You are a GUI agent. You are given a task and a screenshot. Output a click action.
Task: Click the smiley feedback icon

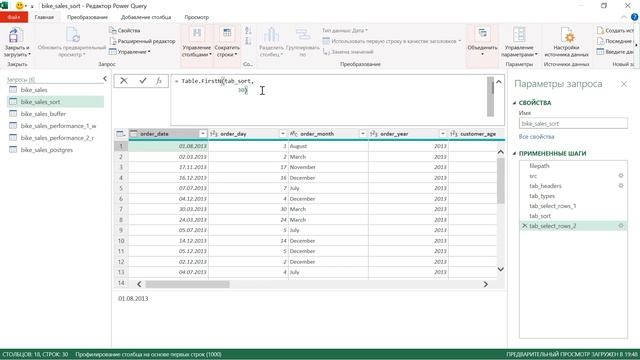tap(19, 6)
